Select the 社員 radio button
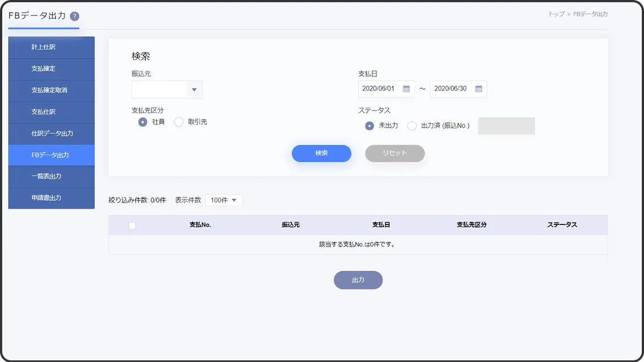This screenshot has height=362, width=644. 143,122
